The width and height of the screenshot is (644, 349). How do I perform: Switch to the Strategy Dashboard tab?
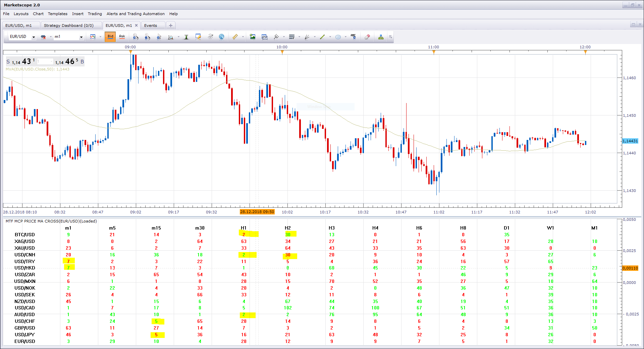(69, 26)
